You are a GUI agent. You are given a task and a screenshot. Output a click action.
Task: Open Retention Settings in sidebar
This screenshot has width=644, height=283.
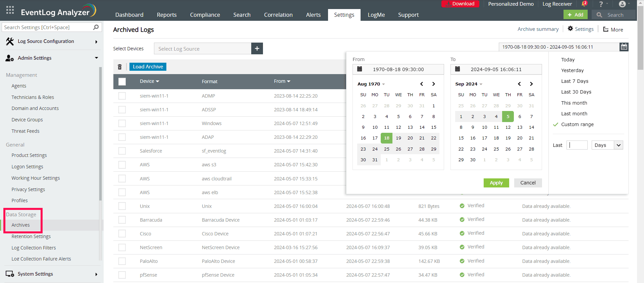click(31, 236)
